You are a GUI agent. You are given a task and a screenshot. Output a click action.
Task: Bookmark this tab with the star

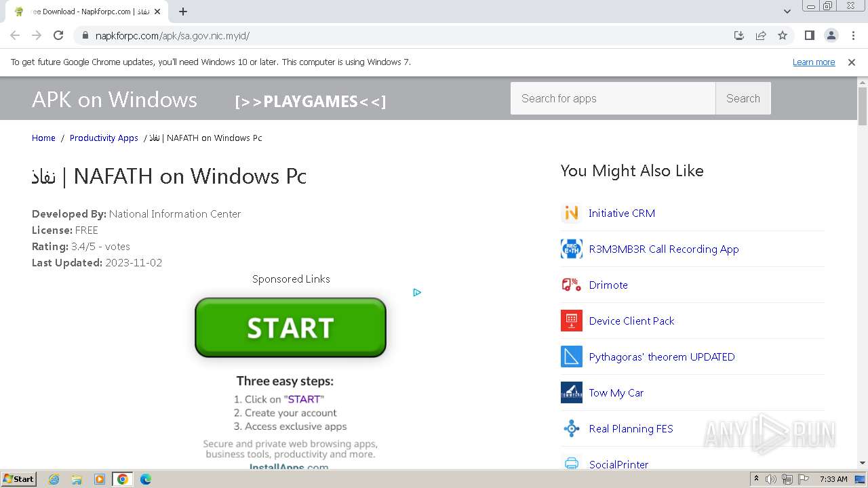[x=783, y=35]
